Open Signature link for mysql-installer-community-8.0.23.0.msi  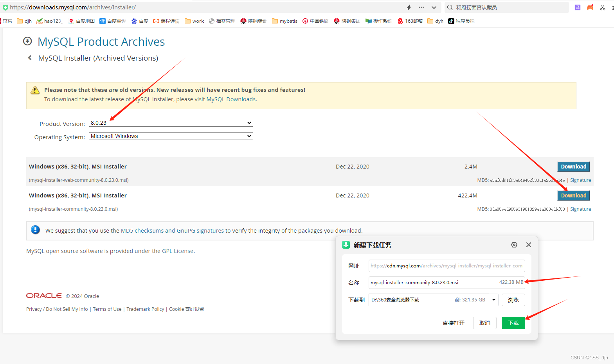click(580, 209)
